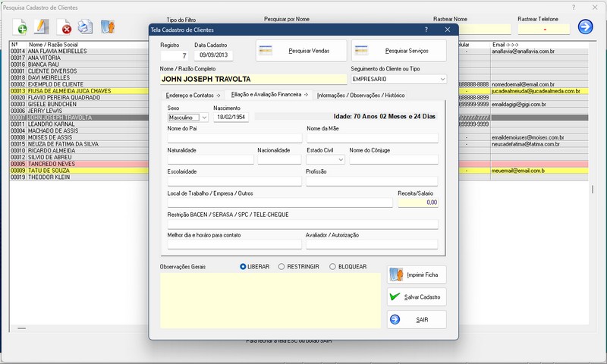Select the LIBERAR radio option

tap(244, 267)
